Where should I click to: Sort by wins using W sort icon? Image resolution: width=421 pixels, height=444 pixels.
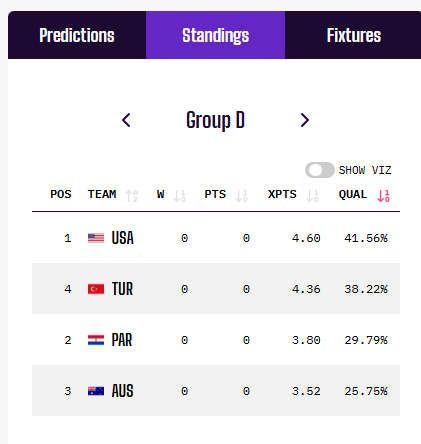tap(180, 196)
